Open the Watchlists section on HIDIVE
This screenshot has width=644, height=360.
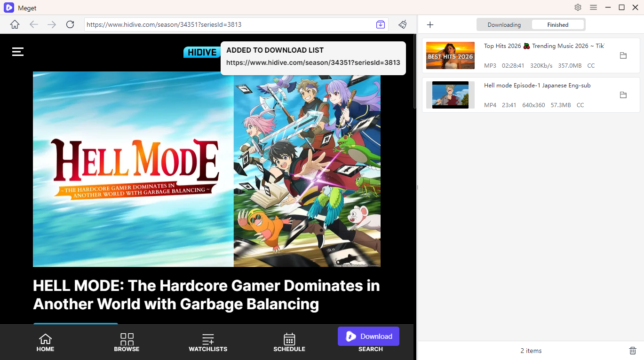coord(208,342)
